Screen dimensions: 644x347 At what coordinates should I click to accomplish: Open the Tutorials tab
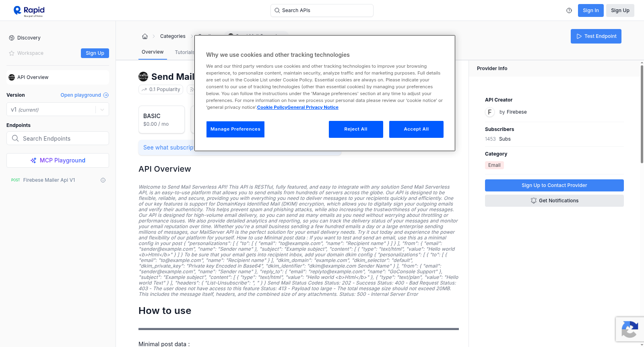pyautogui.click(x=185, y=52)
